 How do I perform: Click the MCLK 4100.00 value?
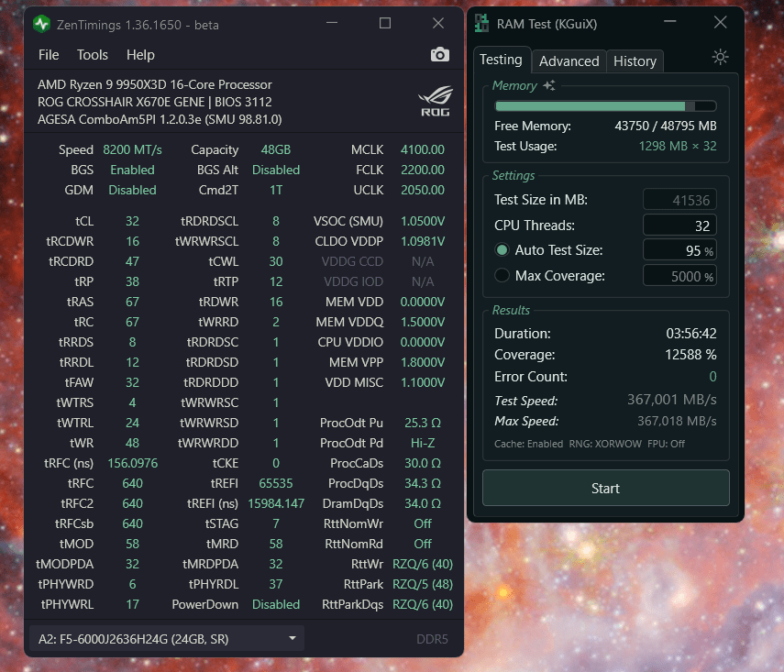pos(423,149)
